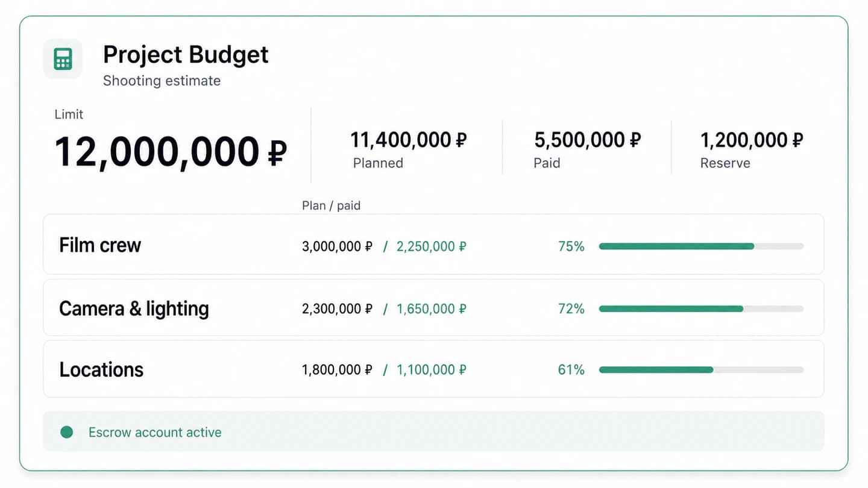This screenshot has height=488, width=868.
Task: Click the Camera & lighting 72% progress bar
Action: (701, 308)
